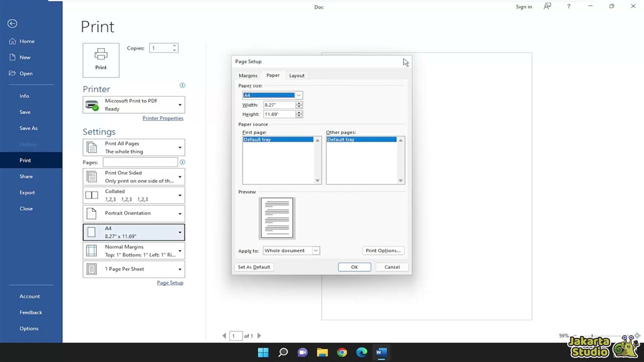This screenshot has width=644, height=362.
Task: Switch to the Layout tab
Action: pyautogui.click(x=297, y=75)
